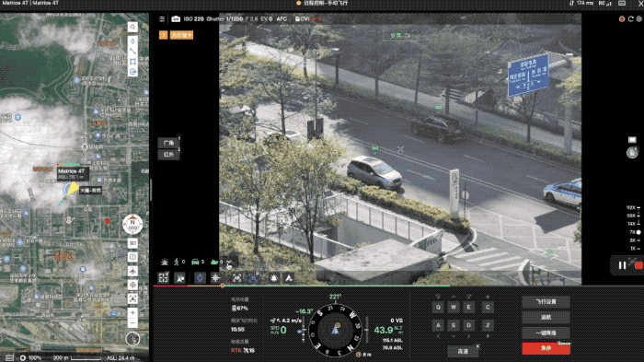Viewport: 644px width, 362px height.
Task: Click the button below flight settings
Action: tap(546, 317)
